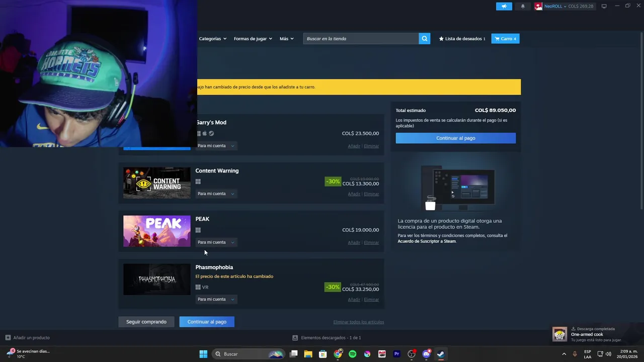Expand the Categorías store menu

coord(212,39)
